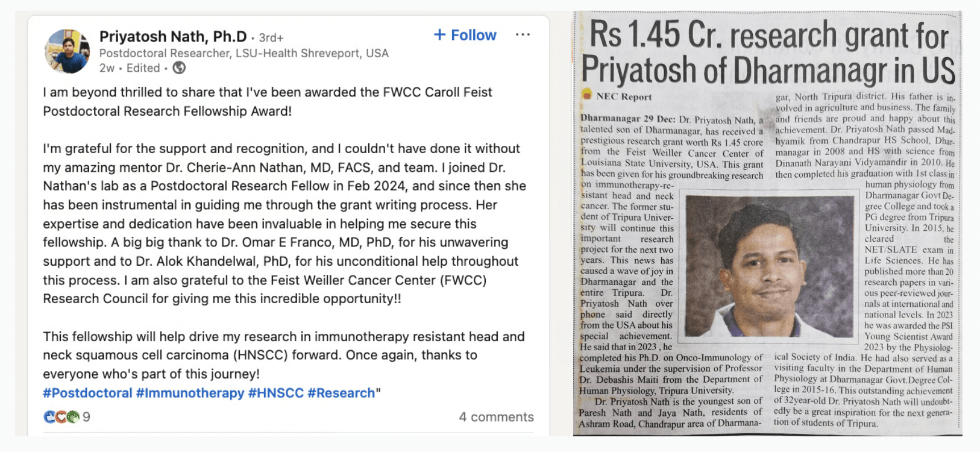Click the portrait photo in the newspaper clipping
Viewport: 980px width, 452px height.
coord(770,268)
